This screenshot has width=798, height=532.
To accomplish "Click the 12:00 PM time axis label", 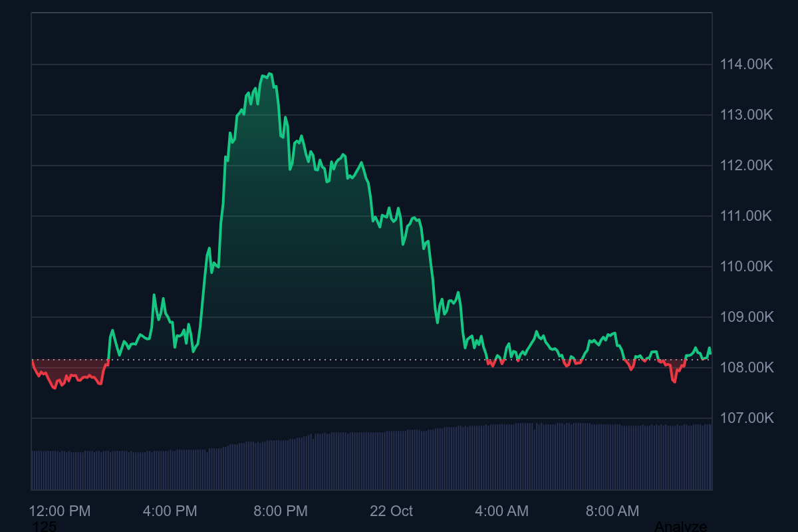I will point(60,511).
